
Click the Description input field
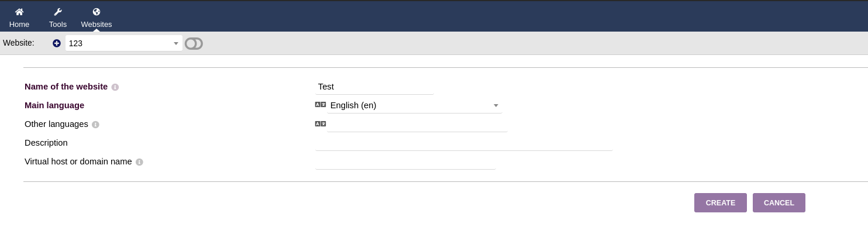pyautogui.click(x=464, y=143)
